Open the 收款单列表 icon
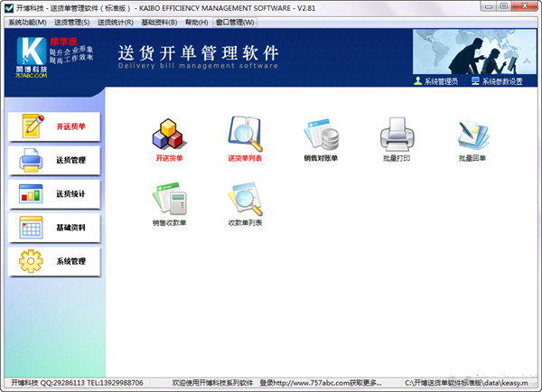Image resolution: width=542 pixels, height=392 pixels. click(244, 198)
